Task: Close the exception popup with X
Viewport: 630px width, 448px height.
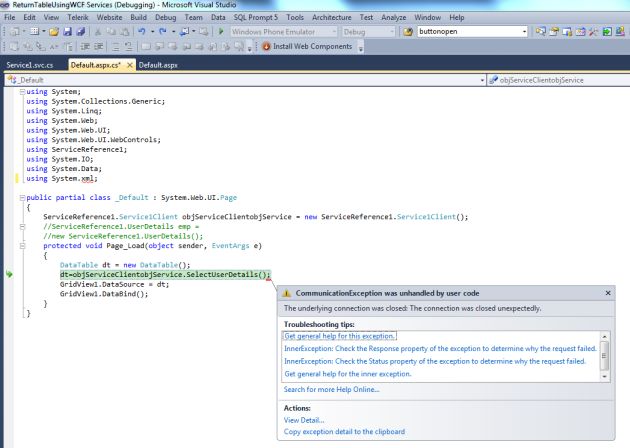Action: pos(608,293)
